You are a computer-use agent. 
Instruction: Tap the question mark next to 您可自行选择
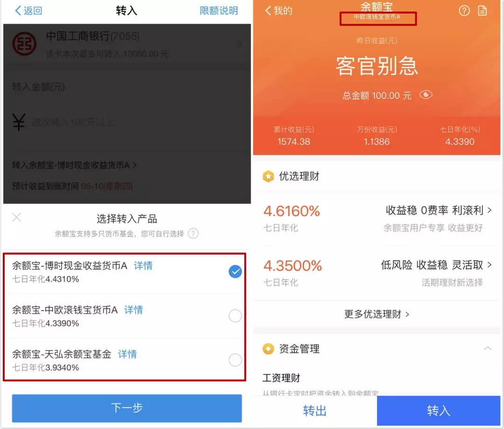click(193, 234)
